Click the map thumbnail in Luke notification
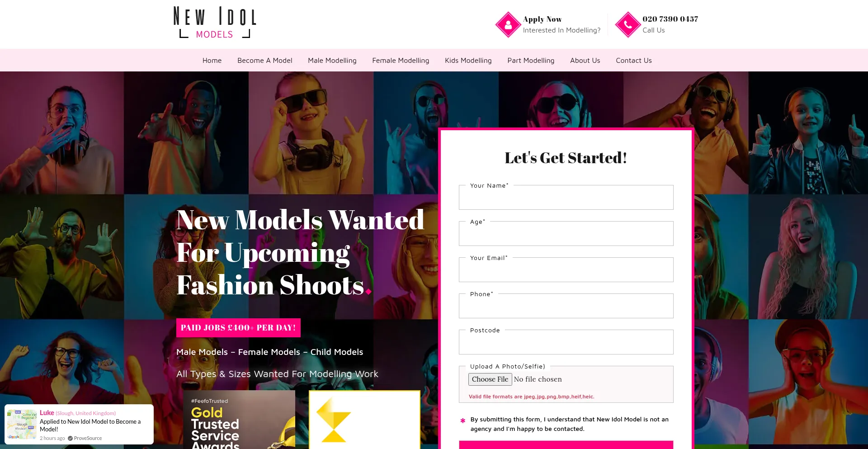Image resolution: width=868 pixels, height=449 pixels. pyautogui.click(x=22, y=424)
